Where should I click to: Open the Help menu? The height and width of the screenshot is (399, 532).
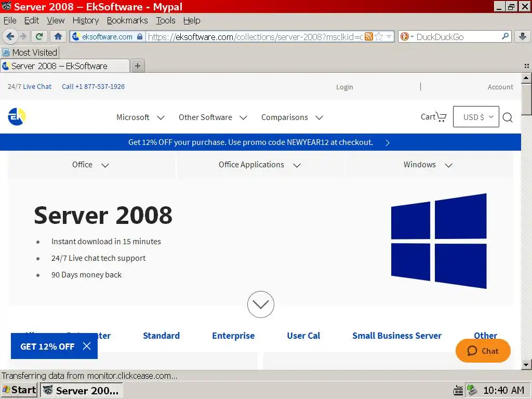point(192,20)
